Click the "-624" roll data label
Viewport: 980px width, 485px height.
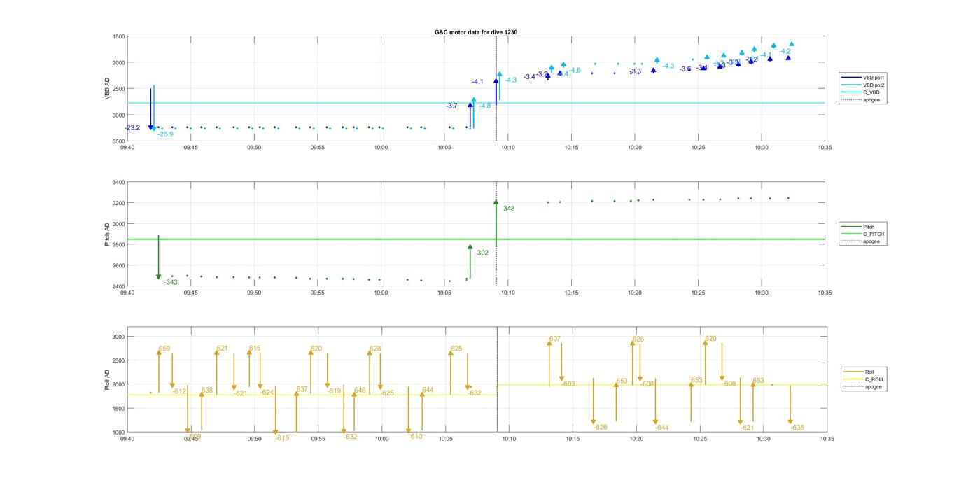pos(267,393)
